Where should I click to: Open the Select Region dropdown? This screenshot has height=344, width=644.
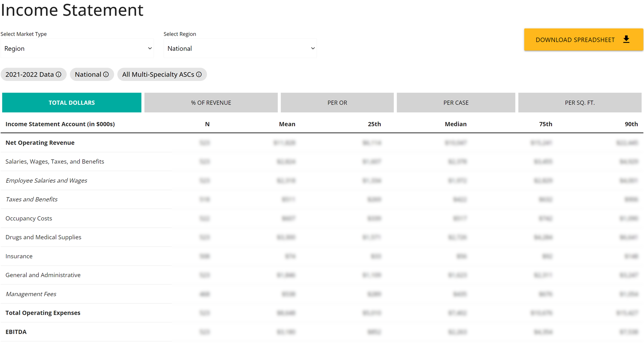[x=240, y=48]
